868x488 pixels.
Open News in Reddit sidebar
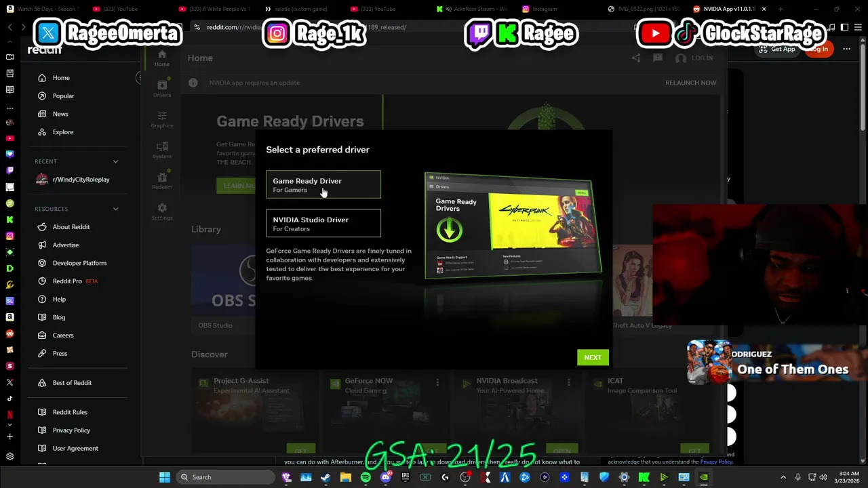point(60,114)
